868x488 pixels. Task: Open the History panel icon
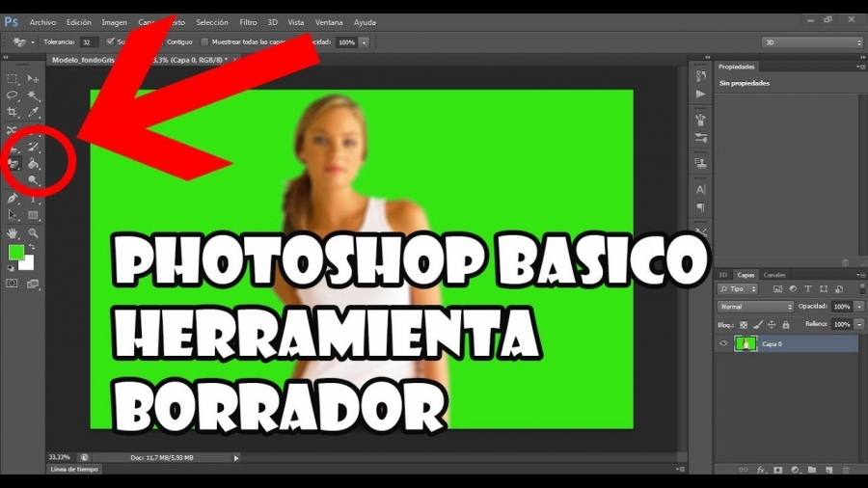pos(701,76)
